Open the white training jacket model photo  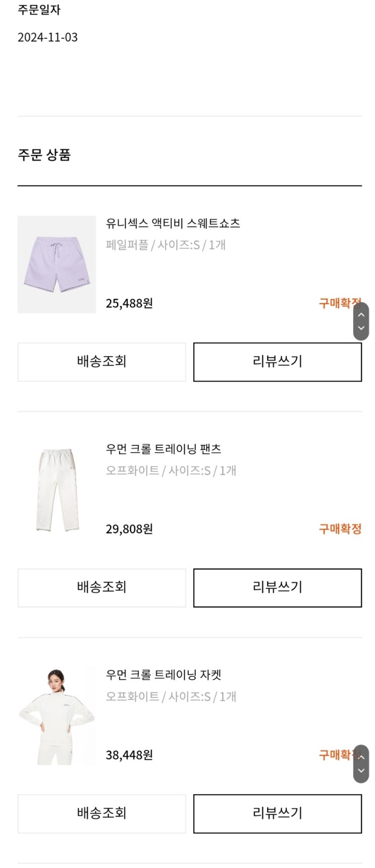tap(57, 716)
